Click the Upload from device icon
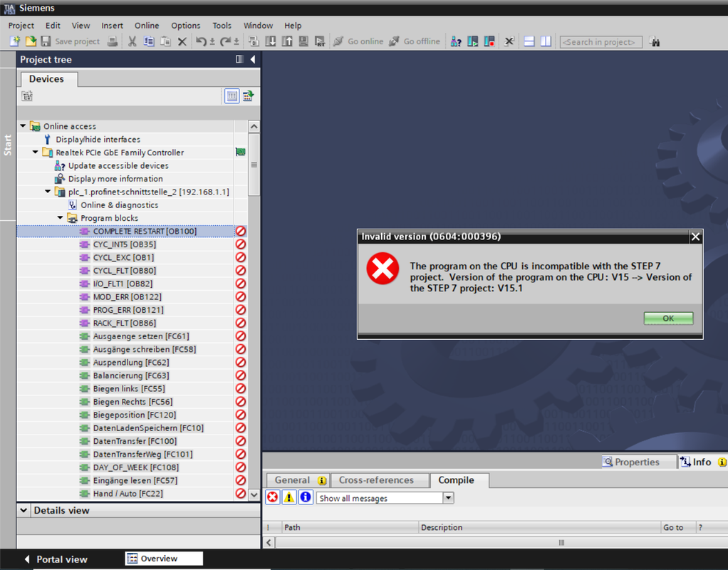 coord(287,41)
